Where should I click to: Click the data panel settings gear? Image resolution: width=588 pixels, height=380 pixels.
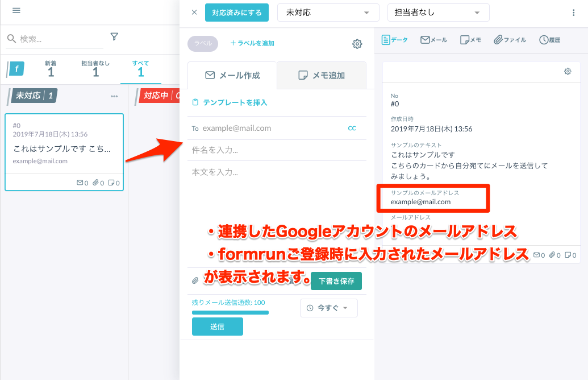coord(567,71)
